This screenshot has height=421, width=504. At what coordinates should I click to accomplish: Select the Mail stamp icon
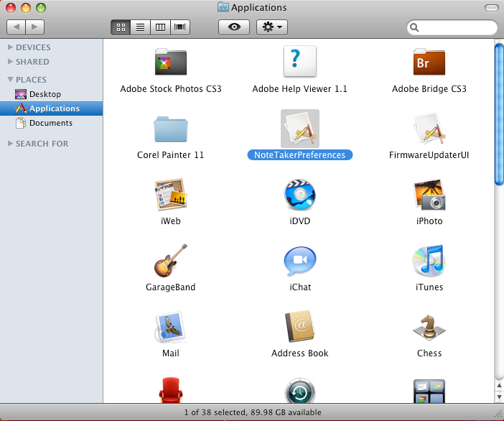[x=171, y=327]
